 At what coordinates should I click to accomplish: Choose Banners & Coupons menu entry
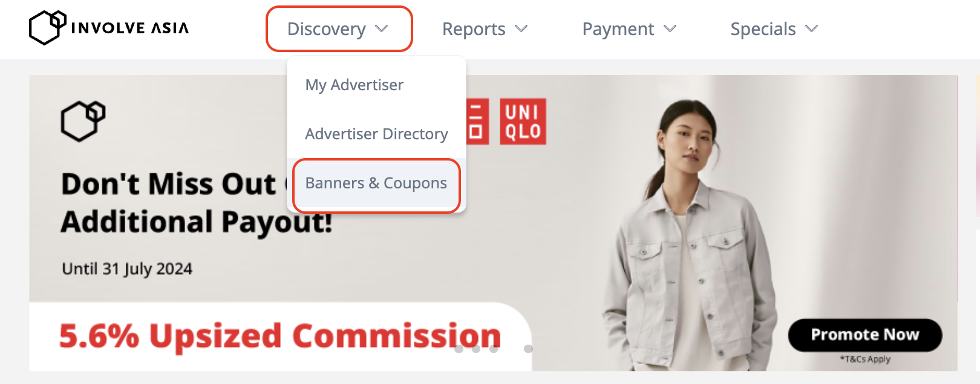tap(376, 184)
